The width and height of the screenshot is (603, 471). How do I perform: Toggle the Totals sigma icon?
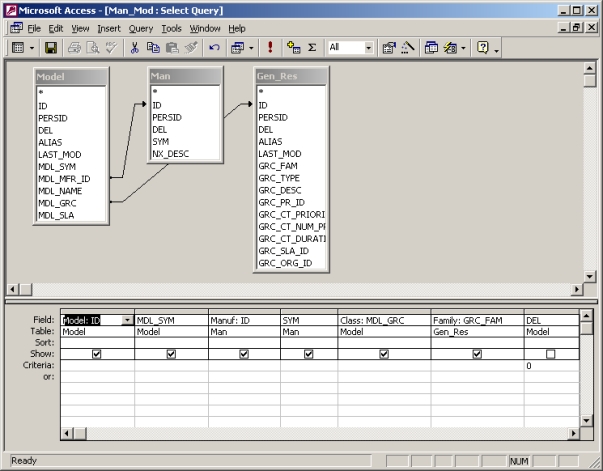(312, 48)
